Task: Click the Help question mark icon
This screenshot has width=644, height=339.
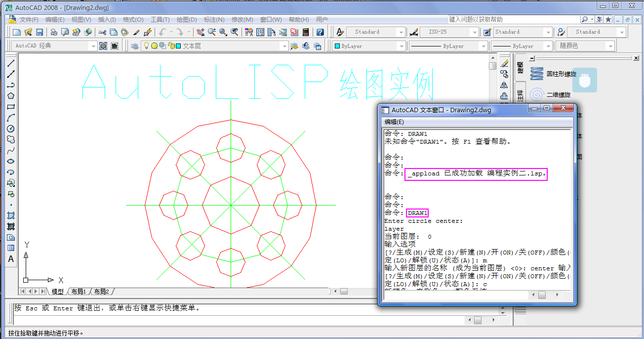Action: [320, 32]
